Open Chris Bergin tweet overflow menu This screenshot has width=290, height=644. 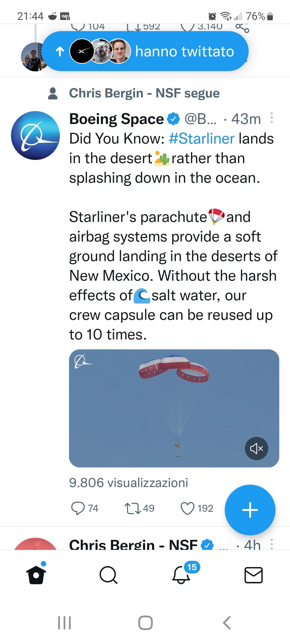tap(272, 544)
